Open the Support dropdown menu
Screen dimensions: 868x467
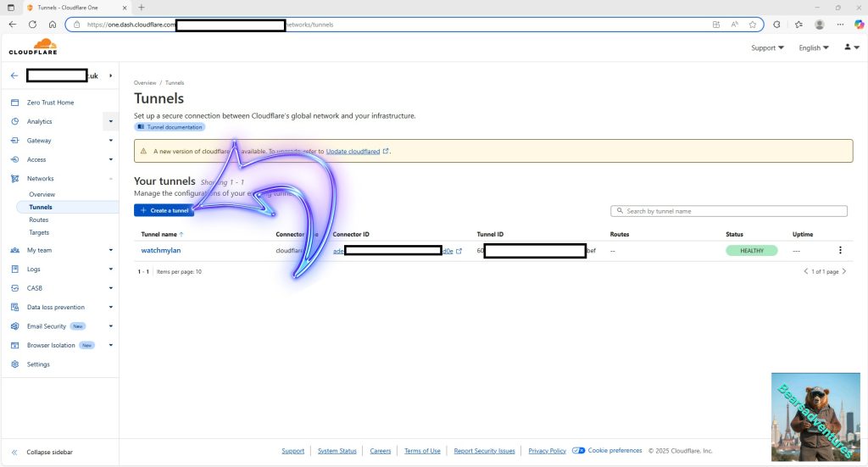tap(767, 48)
